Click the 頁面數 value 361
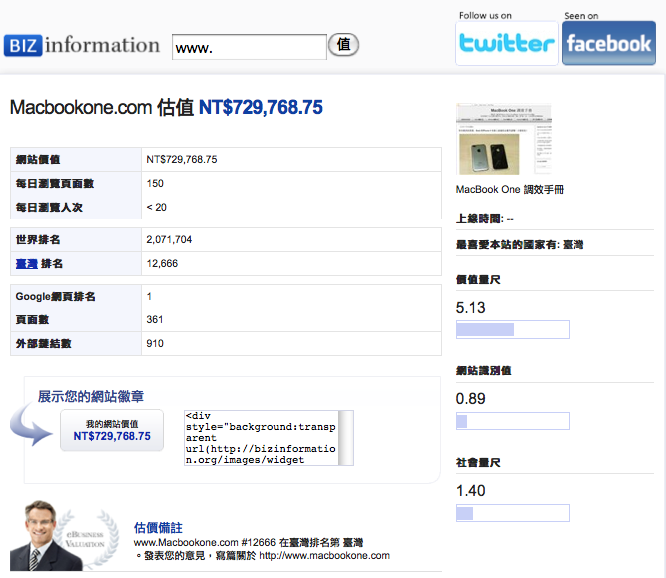The width and height of the screenshot is (666, 578). click(155, 319)
